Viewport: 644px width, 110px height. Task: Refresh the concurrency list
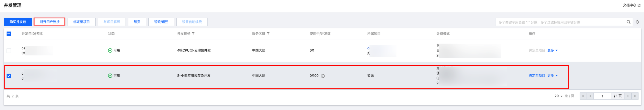pos(637,22)
